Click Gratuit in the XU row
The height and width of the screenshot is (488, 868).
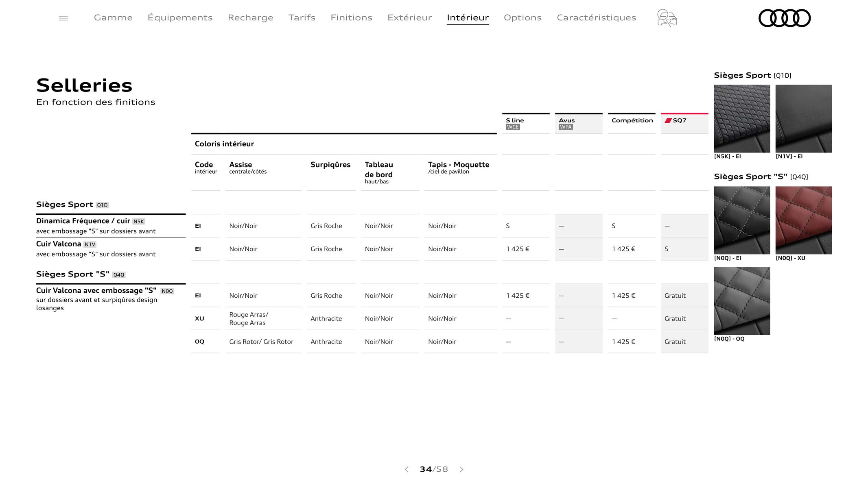[675, 319]
